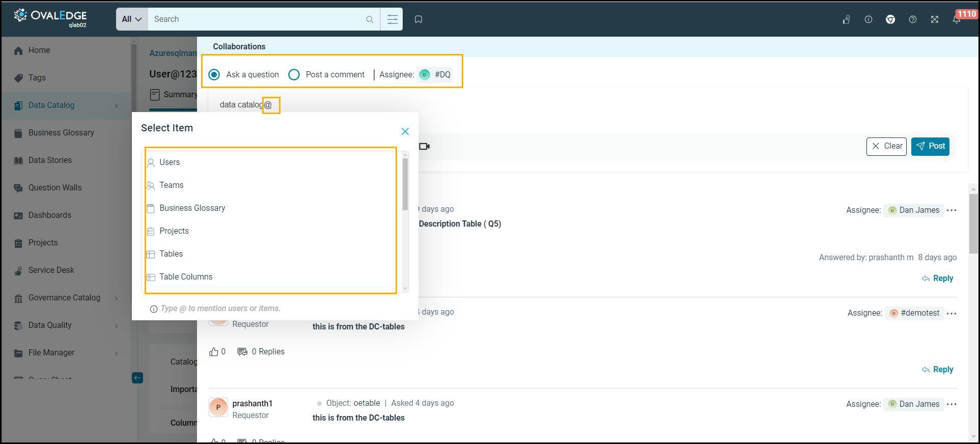Click the #demotest assignee chip
980x444 pixels.
[914, 313]
